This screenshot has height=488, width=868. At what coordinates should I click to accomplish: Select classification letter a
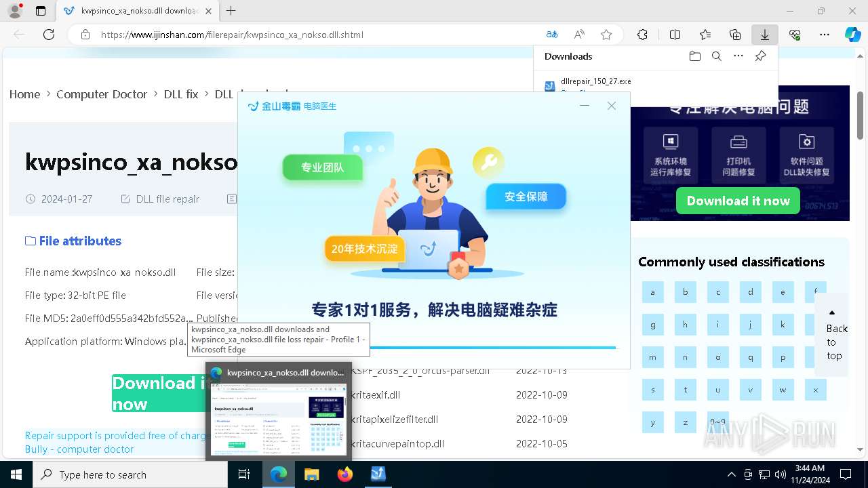tap(652, 292)
